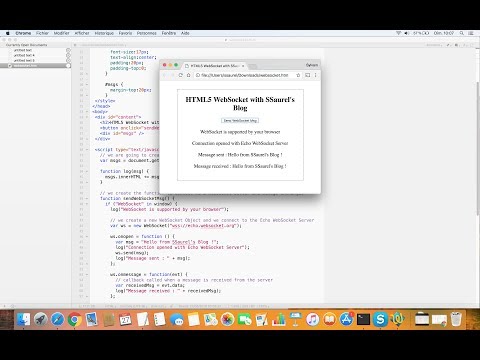Reload the page in Chrome
Image resolution: width=480 pixels, height=360 pixels.
click(180, 75)
